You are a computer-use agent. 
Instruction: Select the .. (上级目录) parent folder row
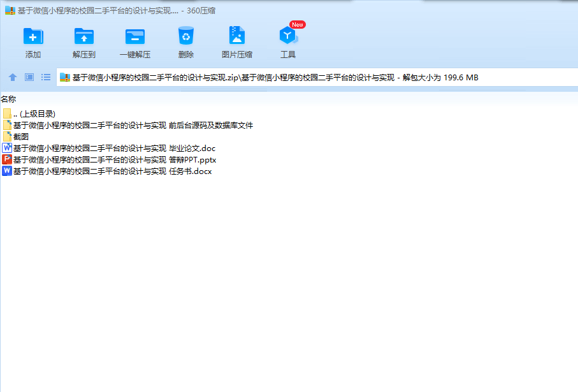pos(29,114)
